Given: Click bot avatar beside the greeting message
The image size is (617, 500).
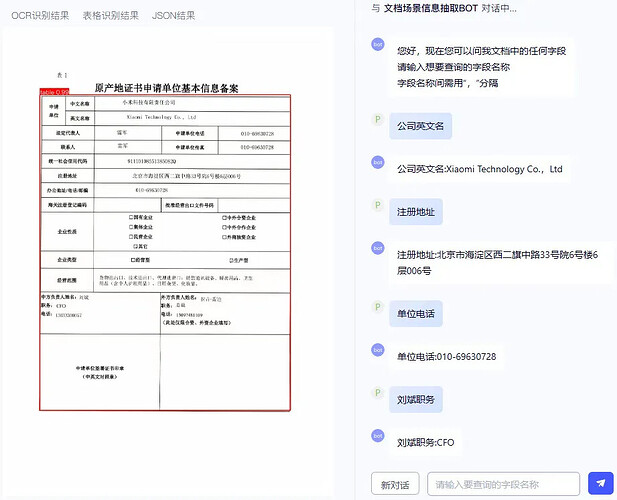Looking at the screenshot, I should [378, 44].
